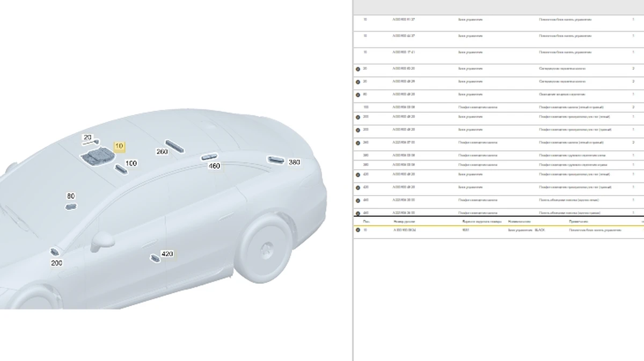Click info icon of first position 20 row
The height and width of the screenshot is (361, 644).
pos(358,69)
